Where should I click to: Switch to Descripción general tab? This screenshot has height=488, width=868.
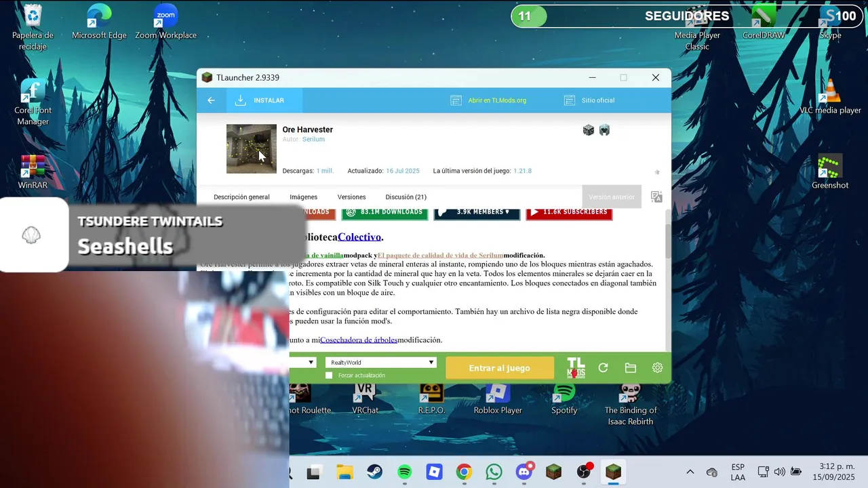pyautogui.click(x=241, y=197)
